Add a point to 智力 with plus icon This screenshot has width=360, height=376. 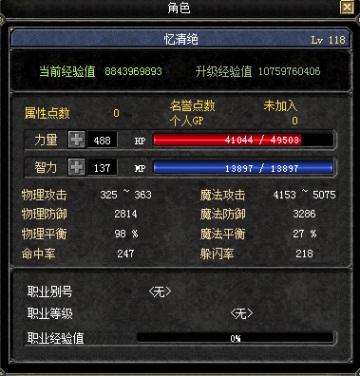pyautogui.click(x=77, y=167)
